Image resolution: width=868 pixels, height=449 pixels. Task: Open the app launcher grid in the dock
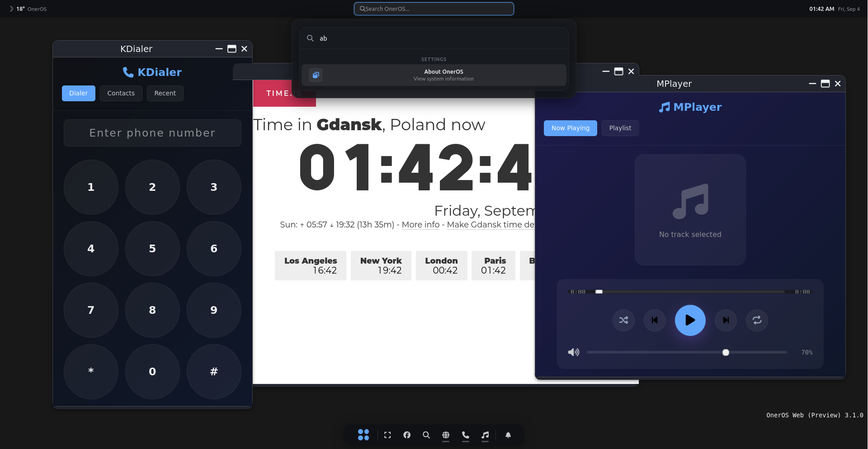click(363, 435)
